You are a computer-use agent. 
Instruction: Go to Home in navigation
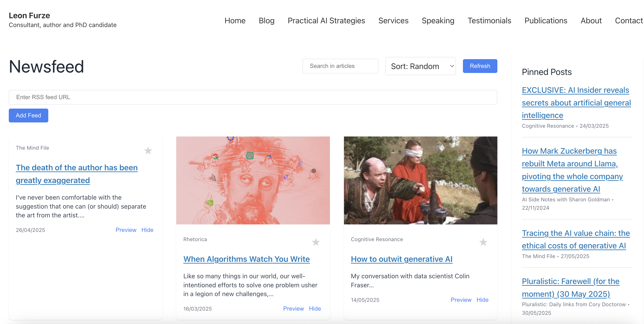235,20
